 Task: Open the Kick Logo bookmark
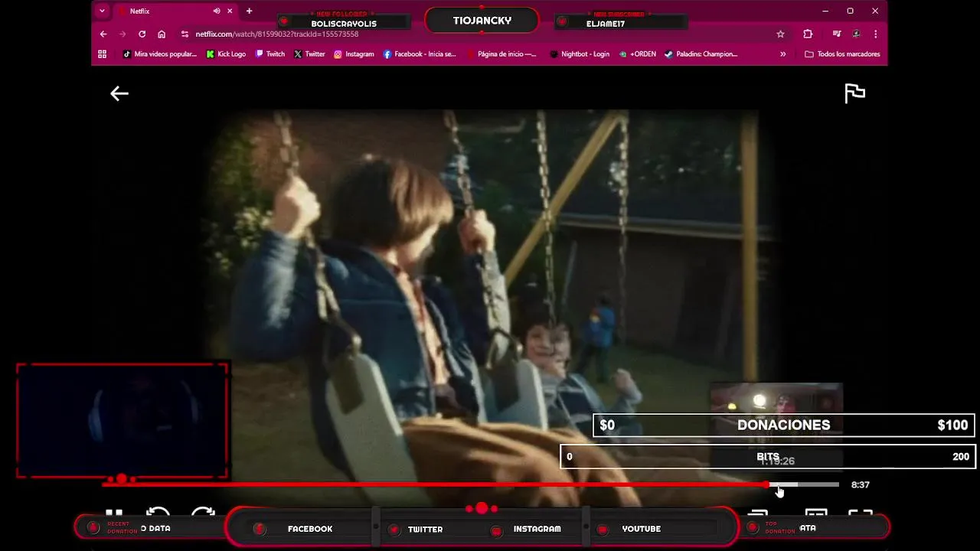pyautogui.click(x=226, y=54)
